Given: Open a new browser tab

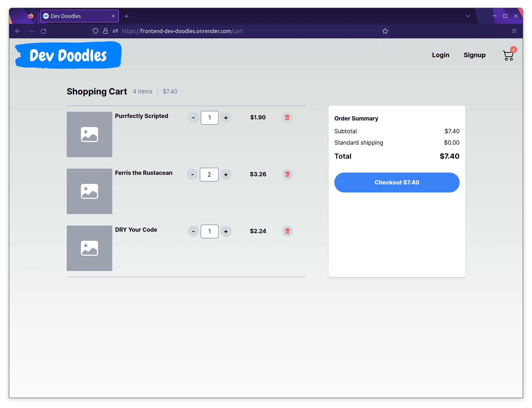Looking at the screenshot, I should pyautogui.click(x=127, y=16).
